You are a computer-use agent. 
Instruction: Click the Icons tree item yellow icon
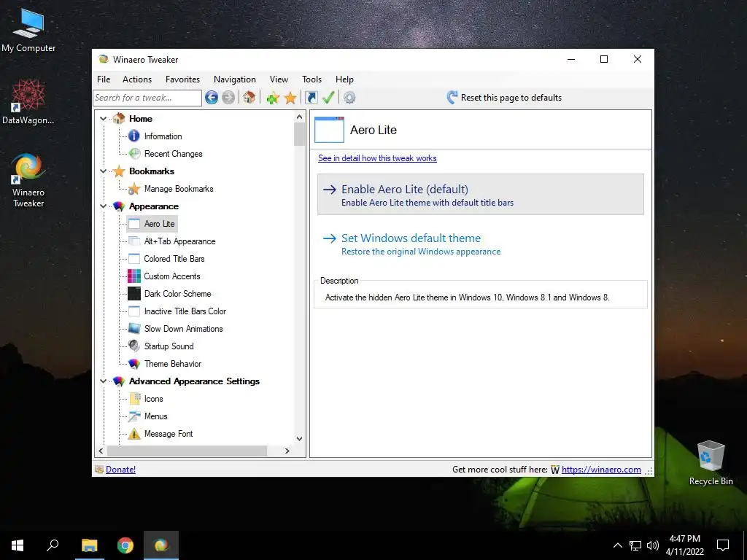tap(134, 399)
